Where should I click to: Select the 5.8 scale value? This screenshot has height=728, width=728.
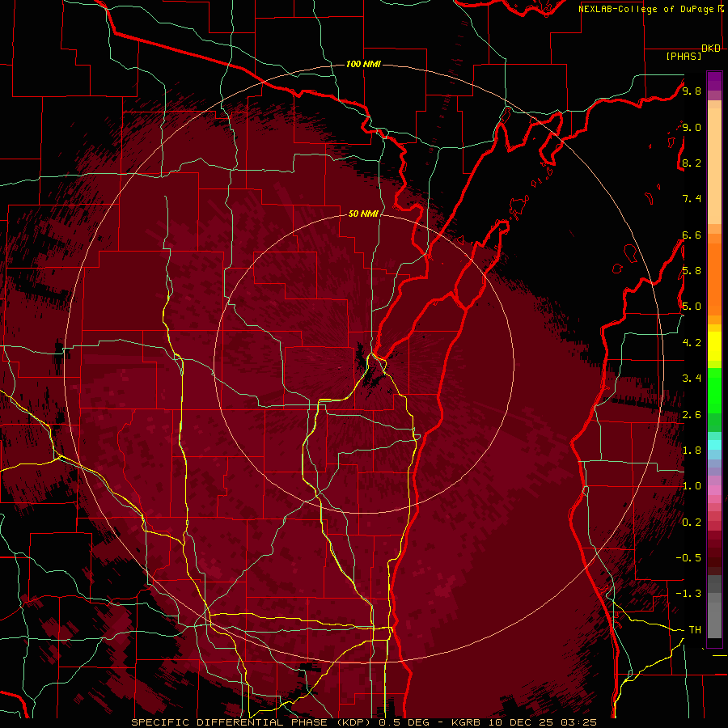coord(692,271)
